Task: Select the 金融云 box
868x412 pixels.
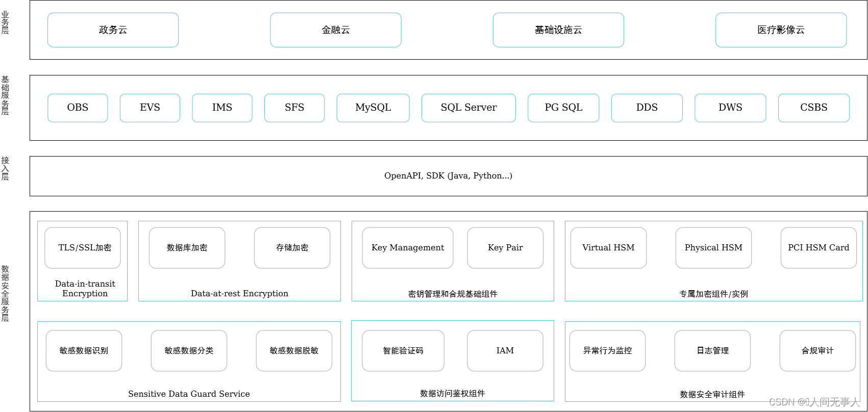Action: pyautogui.click(x=336, y=30)
